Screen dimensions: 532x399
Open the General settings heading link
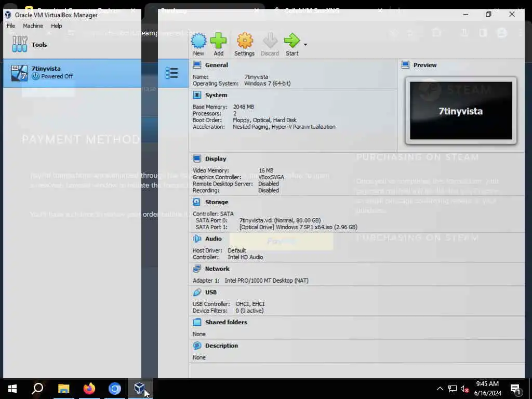pos(217,65)
